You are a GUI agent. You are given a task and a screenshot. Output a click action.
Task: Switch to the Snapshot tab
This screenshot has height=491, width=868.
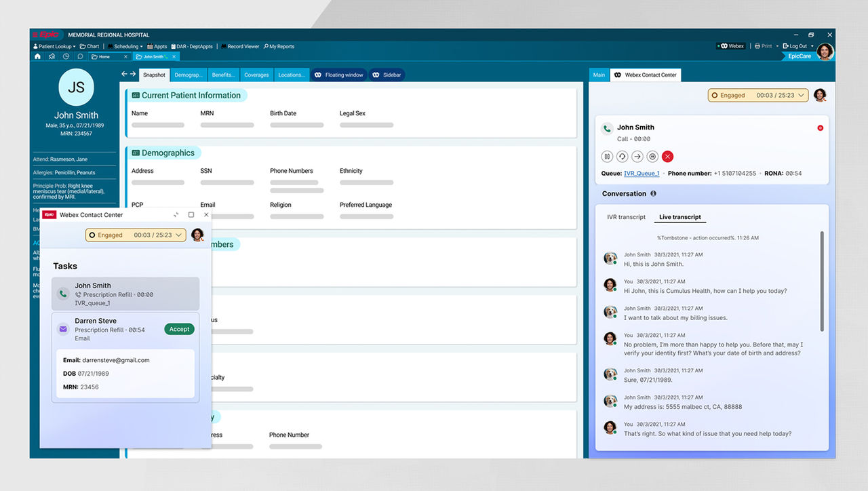coord(154,75)
